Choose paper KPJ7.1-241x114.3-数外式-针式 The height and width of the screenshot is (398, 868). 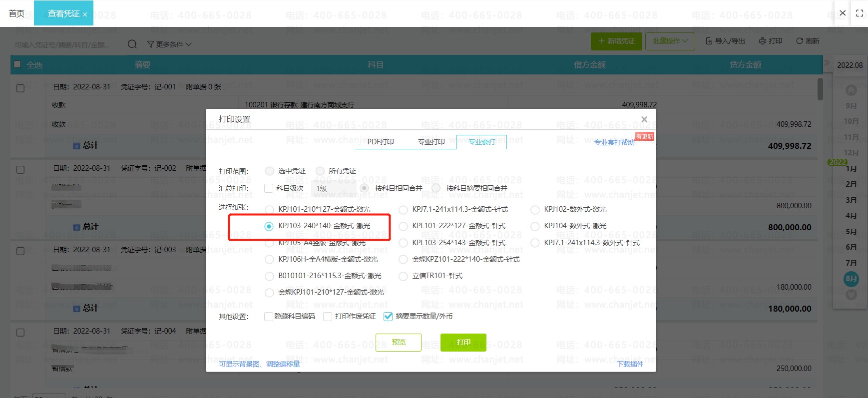535,243
